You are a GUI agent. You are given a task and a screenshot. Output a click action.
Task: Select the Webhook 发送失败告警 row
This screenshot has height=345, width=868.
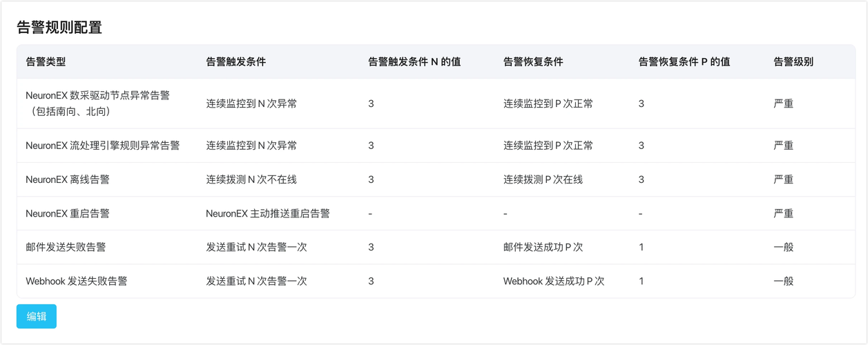point(436,281)
